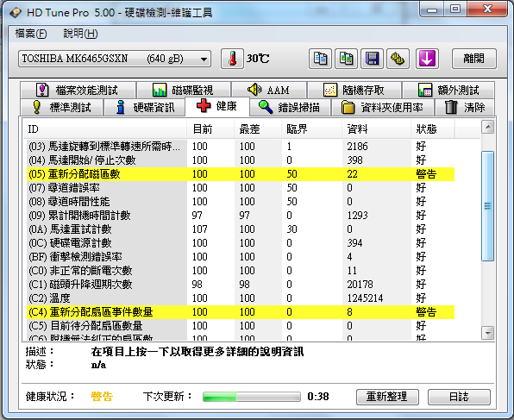Open the TOSHIBA MK6465GSXN drive dropdown
The height and width of the screenshot is (420, 514).
click(x=115, y=59)
